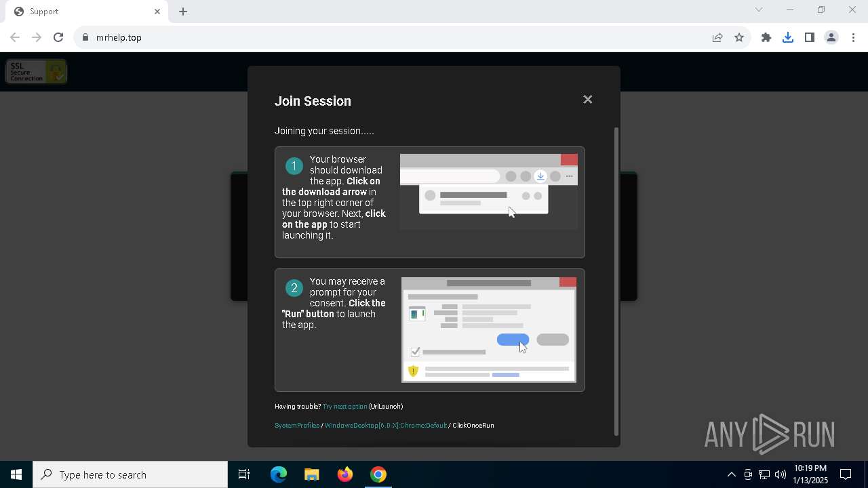Open the tab search chevron
868x488 pixels.
coord(759,9)
